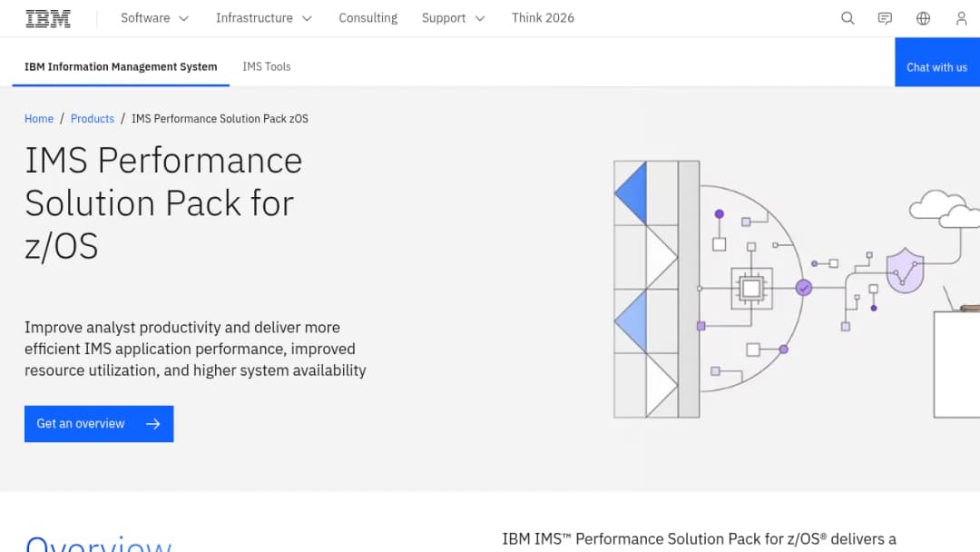Expand the Infrastructure dropdown menu
Screen dimensions: 980x552
click(x=264, y=18)
